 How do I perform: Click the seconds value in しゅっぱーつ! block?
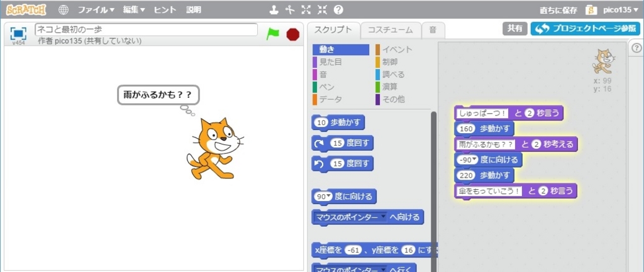pyautogui.click(x=529, y=113)
